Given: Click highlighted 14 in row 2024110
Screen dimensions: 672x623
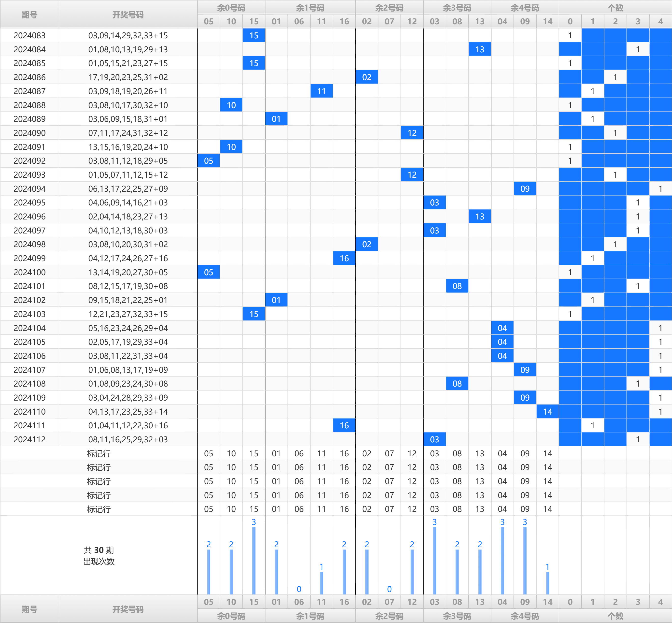Looking at the screenshot, I should (548, 412).
